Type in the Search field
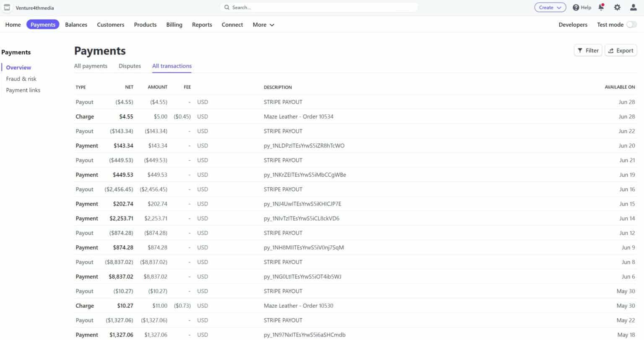Viewport: 644px width, 340px height. [x=323, y=8]
